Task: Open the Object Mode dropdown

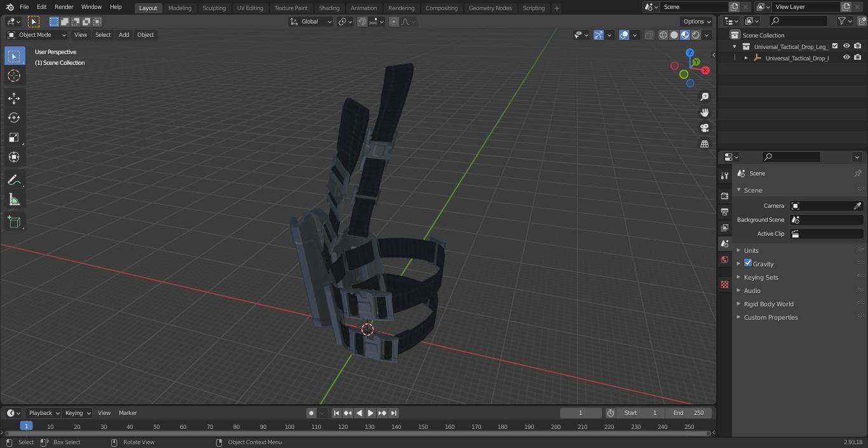Action: (37, 35)
